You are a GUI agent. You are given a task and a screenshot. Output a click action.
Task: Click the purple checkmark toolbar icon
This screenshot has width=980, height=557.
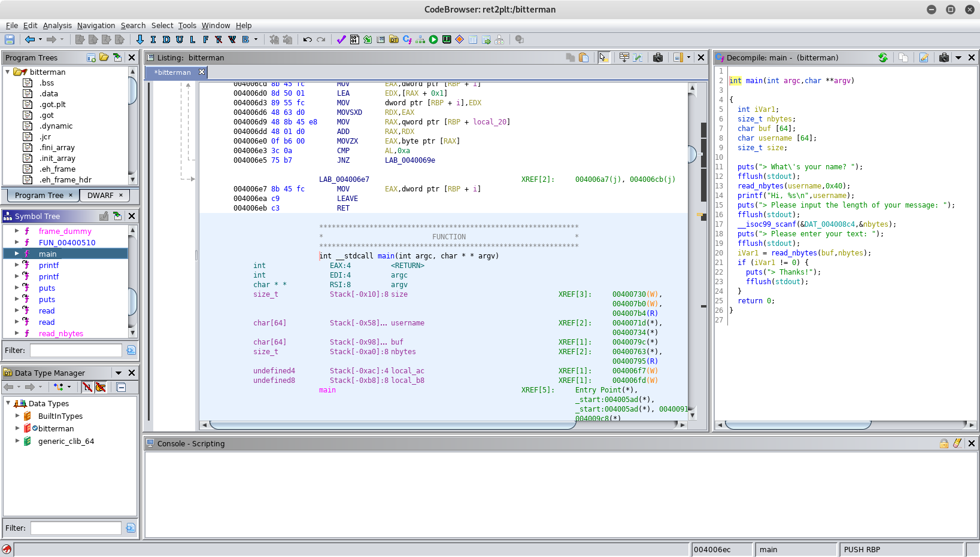pos(341,39)
